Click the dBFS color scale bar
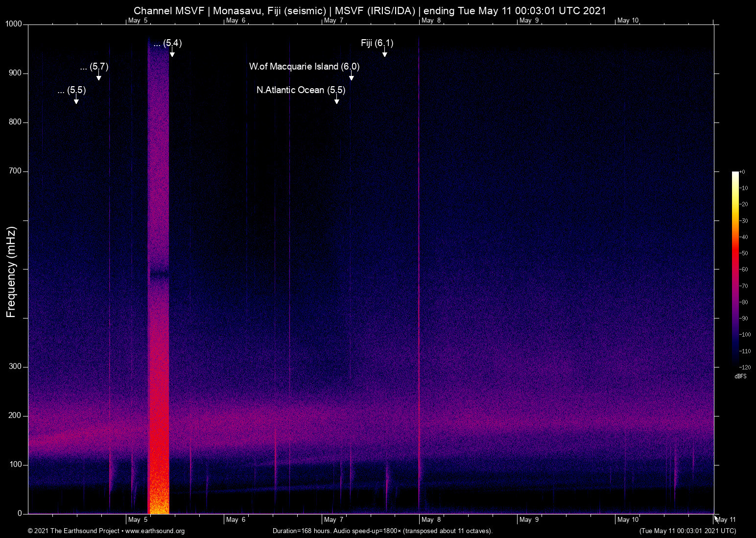This screenshot has width=756, height=538. (x=735, y=269)
